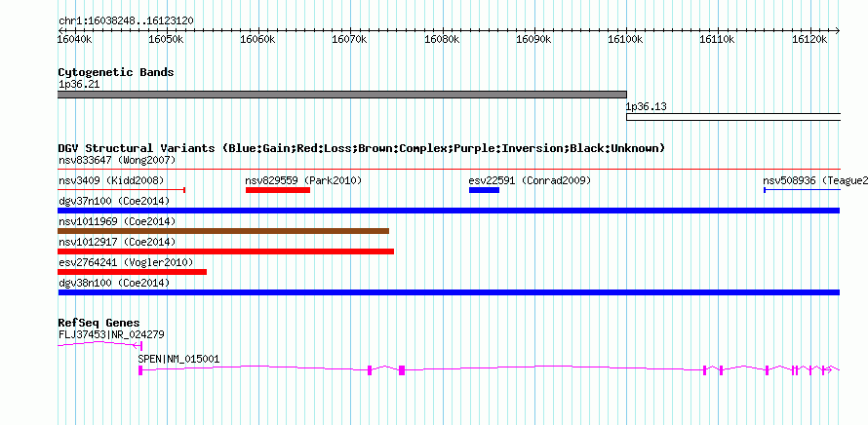Image resolution: width=868 pixels, height=425 pixels.
Task: Open the SPEN|NM_015001 gene label
Action: (x=178, y=359)
